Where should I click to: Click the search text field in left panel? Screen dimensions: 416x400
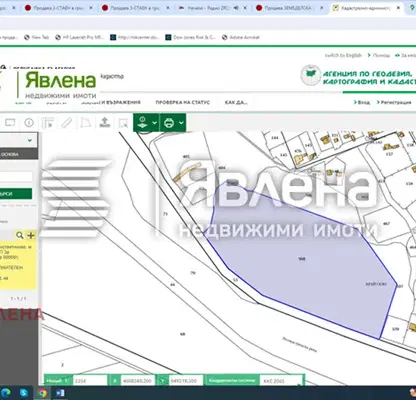pos(16,177)
